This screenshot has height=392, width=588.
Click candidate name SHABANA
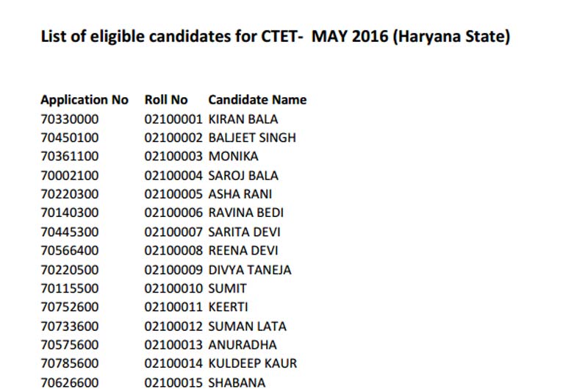point(237,382)
